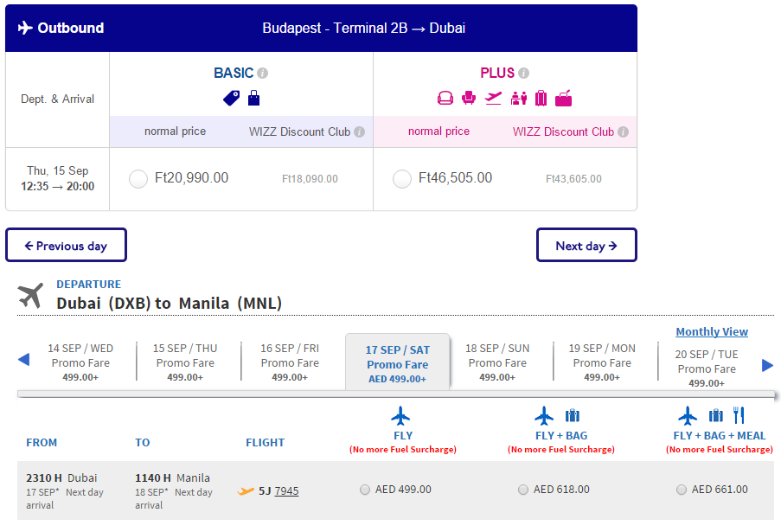The image size is (781, 532).
Task: Select the Ft46,505.00 PLUS fare radio button
Action: (402, 179)
